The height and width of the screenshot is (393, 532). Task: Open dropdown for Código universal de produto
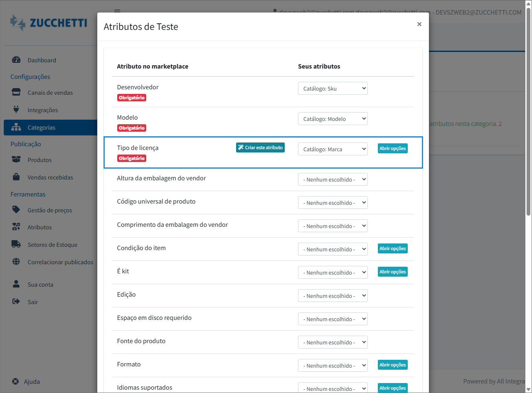[x=332, y=203]
